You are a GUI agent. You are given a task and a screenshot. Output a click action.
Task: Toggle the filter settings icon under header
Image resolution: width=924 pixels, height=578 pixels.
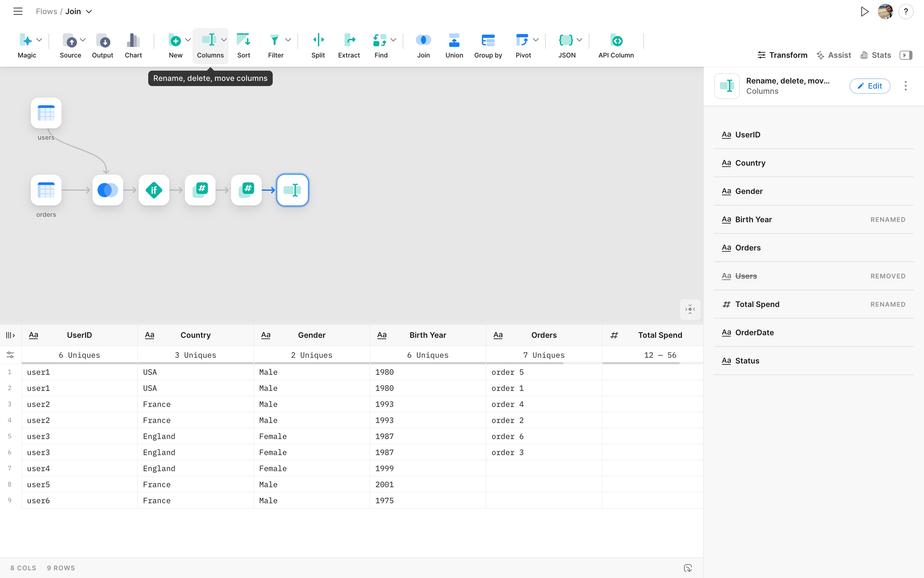coord(10,355)
